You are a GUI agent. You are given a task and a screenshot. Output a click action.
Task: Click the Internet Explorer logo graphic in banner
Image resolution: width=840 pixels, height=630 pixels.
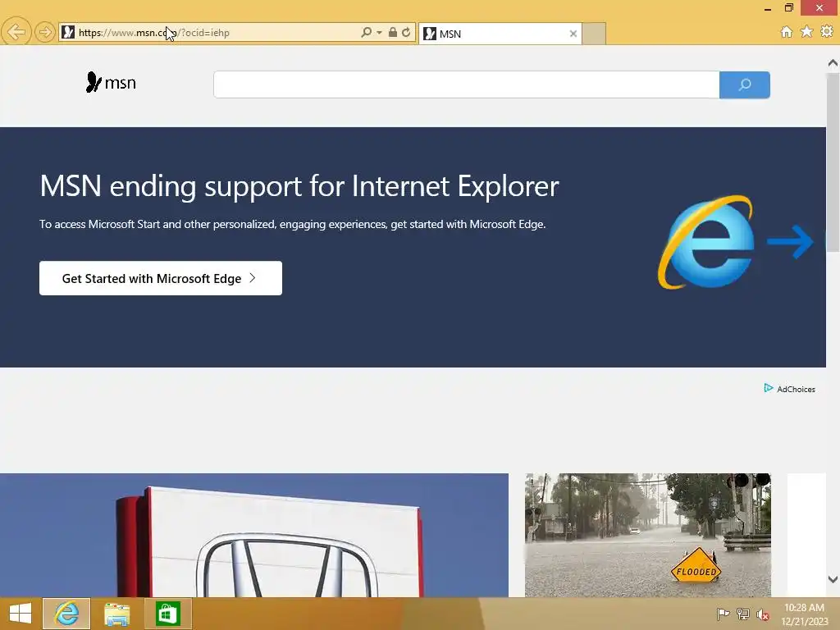click(x=706, y=242)
